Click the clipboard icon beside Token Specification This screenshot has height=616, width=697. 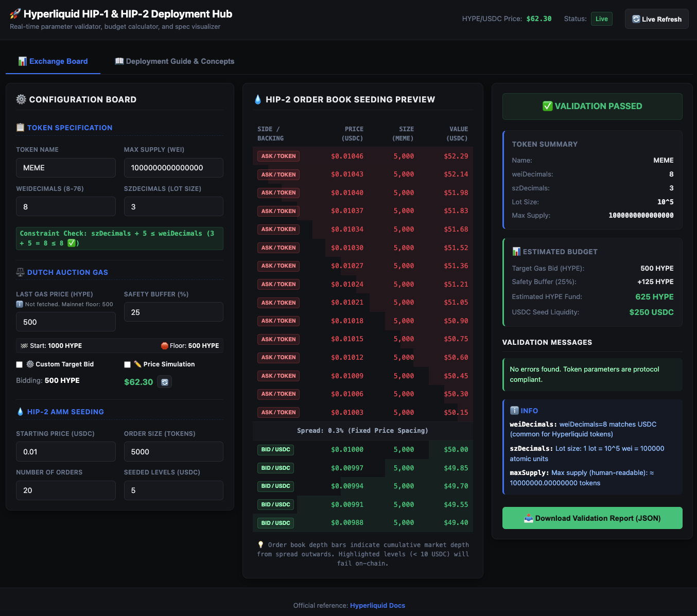(21, 127)
